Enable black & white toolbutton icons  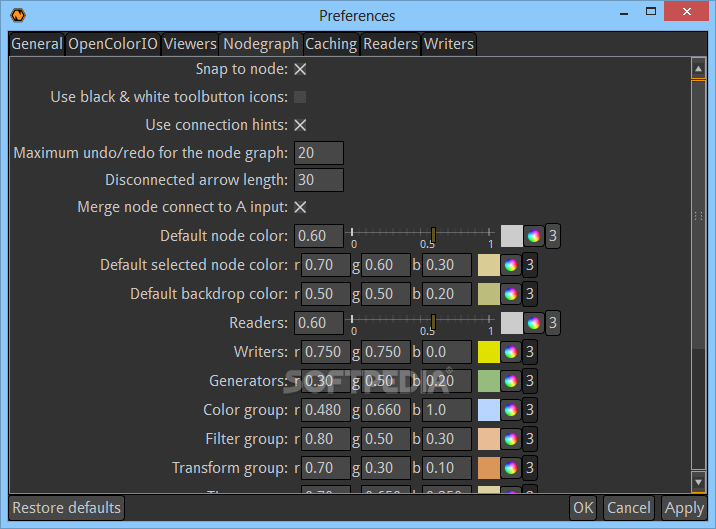click(300, 97)
